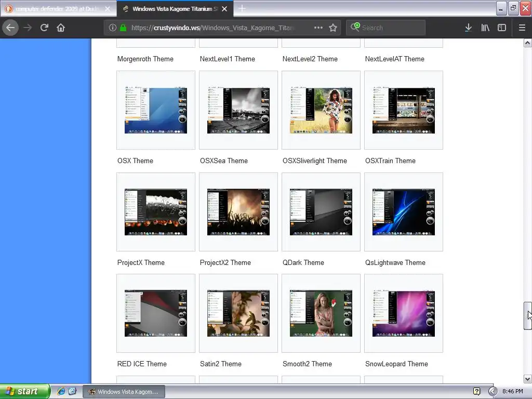Click the OSX Theme caption text
Viewport: 532px width, 399px height.
135,161
